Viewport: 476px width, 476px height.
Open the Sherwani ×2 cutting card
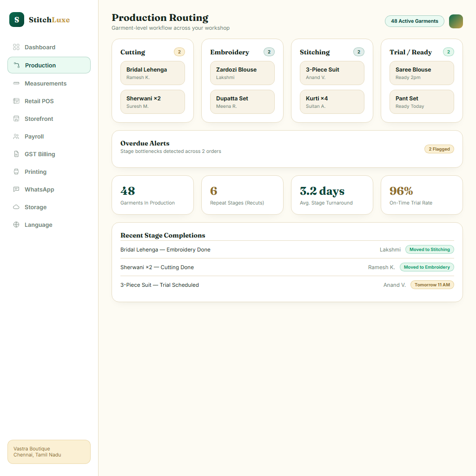152,102
